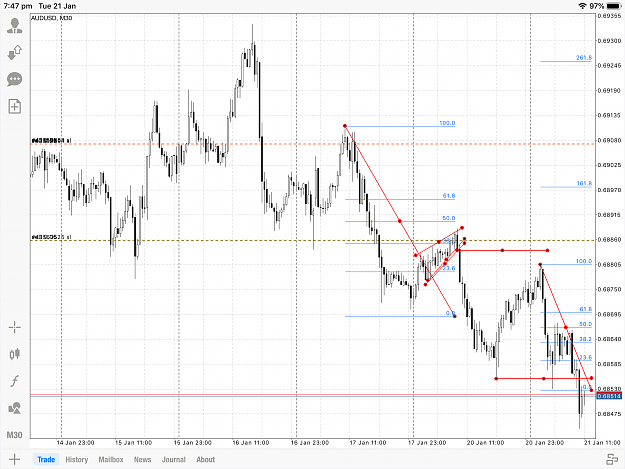625x469 pixels.
Task: Tap the battery indicator icon
Action: pos(613,6)
